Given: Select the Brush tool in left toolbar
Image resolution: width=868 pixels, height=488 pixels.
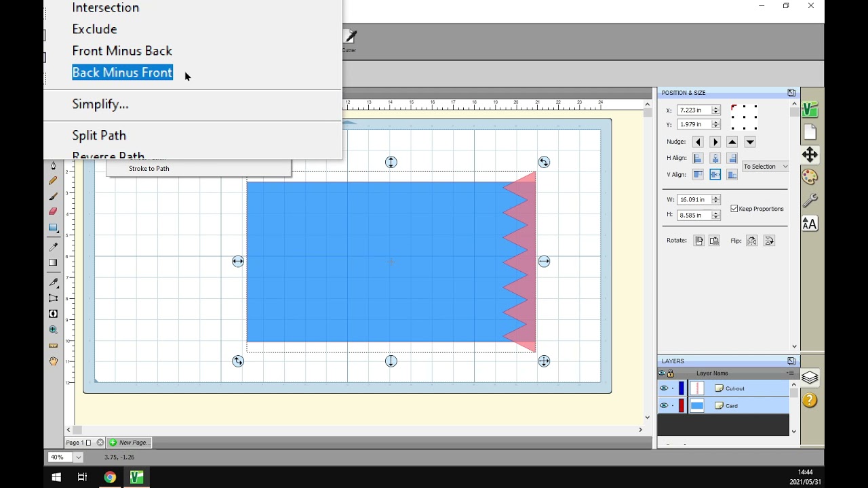Looking at the screenshot, I should coord(53,197).
